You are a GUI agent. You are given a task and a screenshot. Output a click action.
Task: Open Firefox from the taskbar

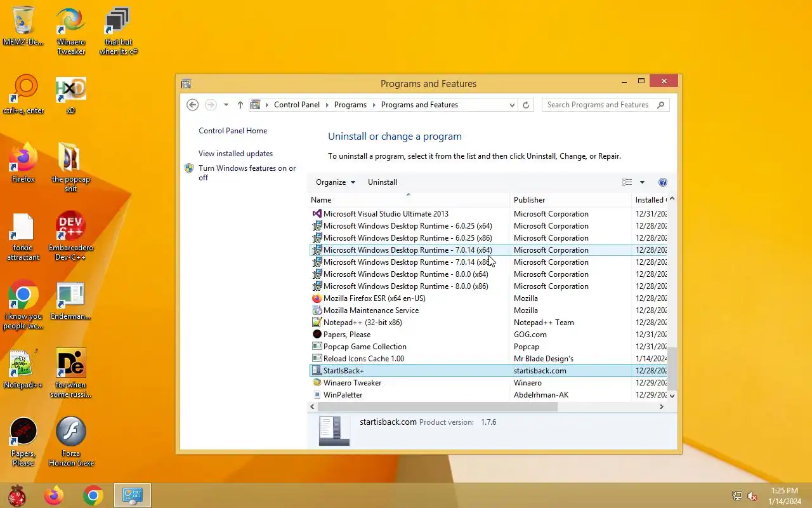(54, 495)
